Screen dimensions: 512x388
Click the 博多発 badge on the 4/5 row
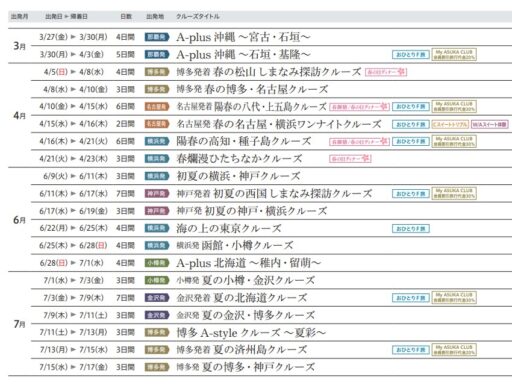coord(157,72)
